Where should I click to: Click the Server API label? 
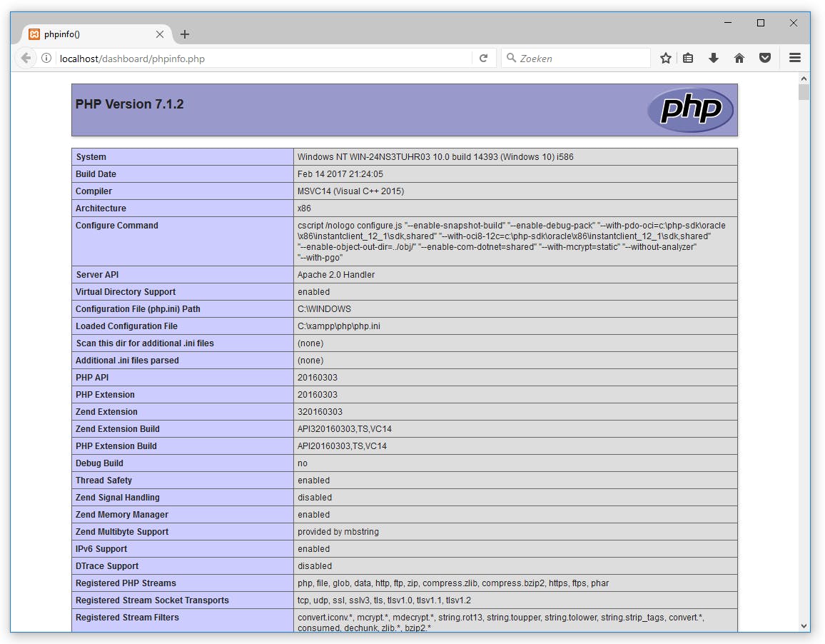tap(97, 275)
